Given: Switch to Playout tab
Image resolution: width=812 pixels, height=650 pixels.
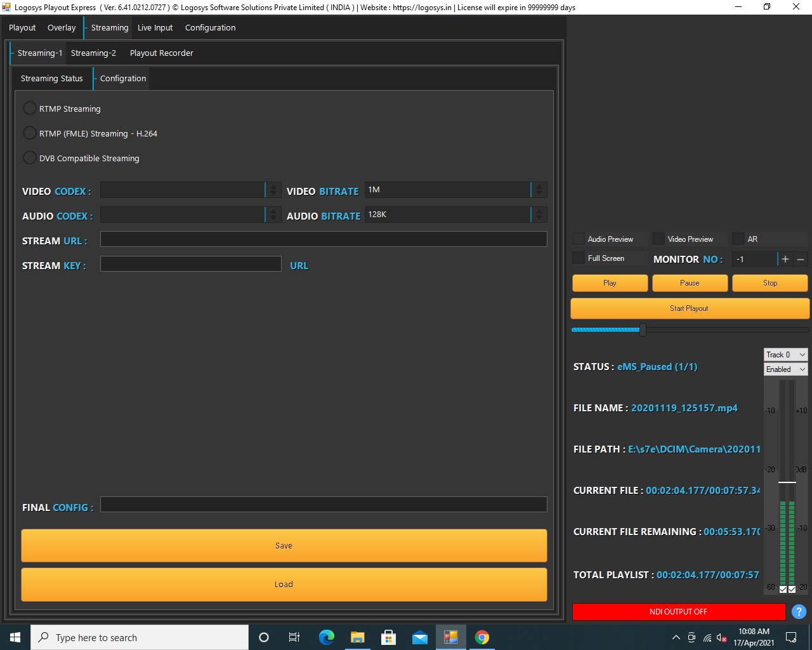Looking at the screenshot, I should point(22,27).
